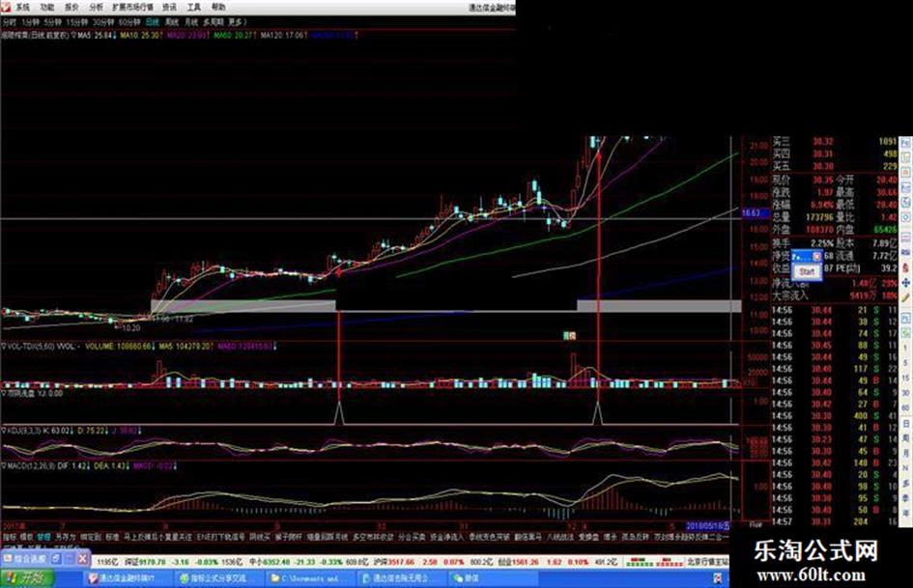The image size is (913, 588).
Task: Click the 创业 index 1561.26 in status bar
Action: click(x=518, y=562)
